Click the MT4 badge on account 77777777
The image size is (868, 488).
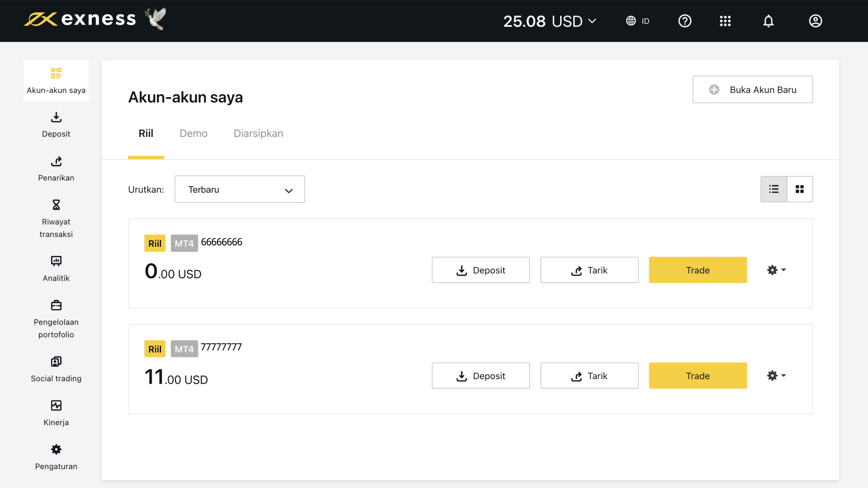tap(184, 349)
